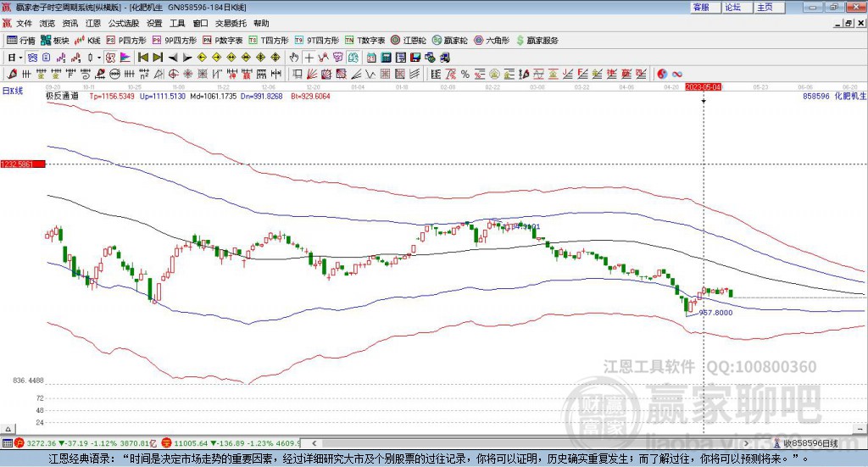The height and width of the screenshot is (467, 868).
Task: Open the T数字表 tool
Action: tap(364, 41)
